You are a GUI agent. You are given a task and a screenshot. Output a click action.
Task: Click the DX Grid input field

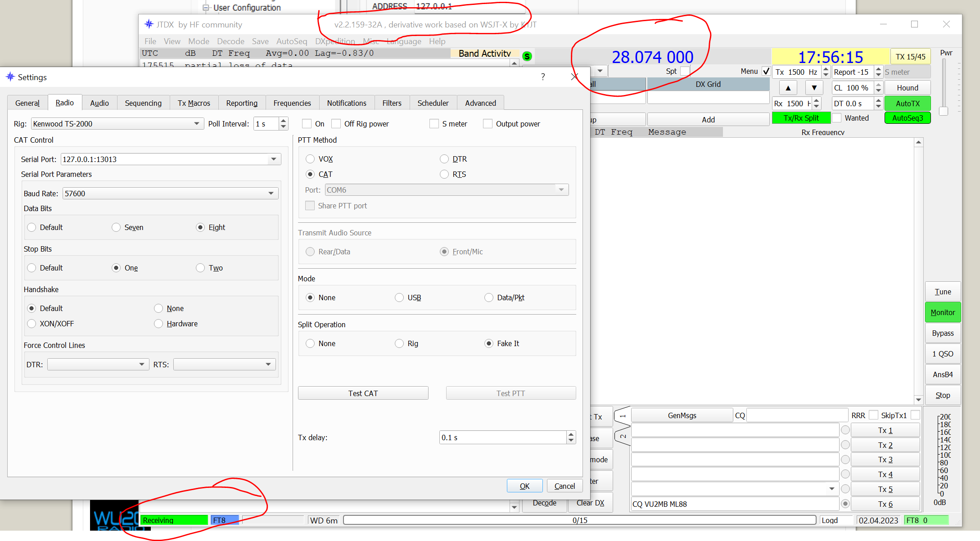[708, 98]
